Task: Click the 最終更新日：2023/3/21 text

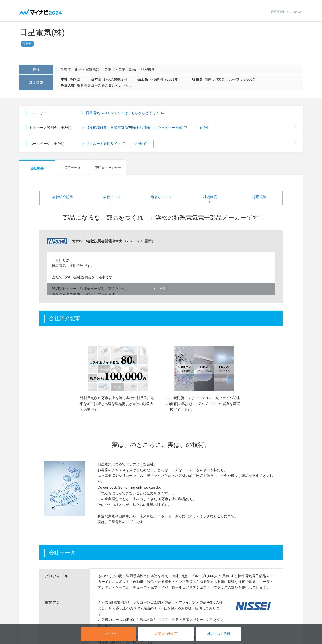Action: click(287, 12)
